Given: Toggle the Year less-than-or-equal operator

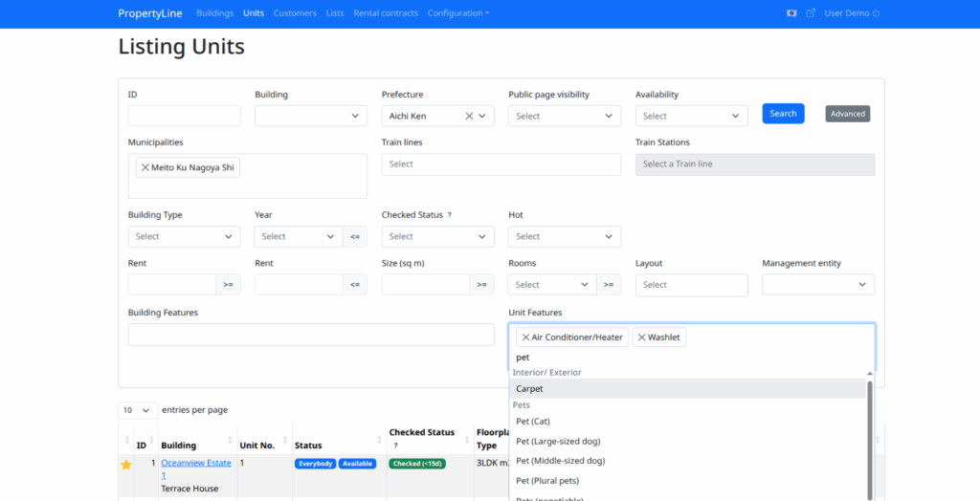Looking at the screenshot, I should (x=355, y=236).
